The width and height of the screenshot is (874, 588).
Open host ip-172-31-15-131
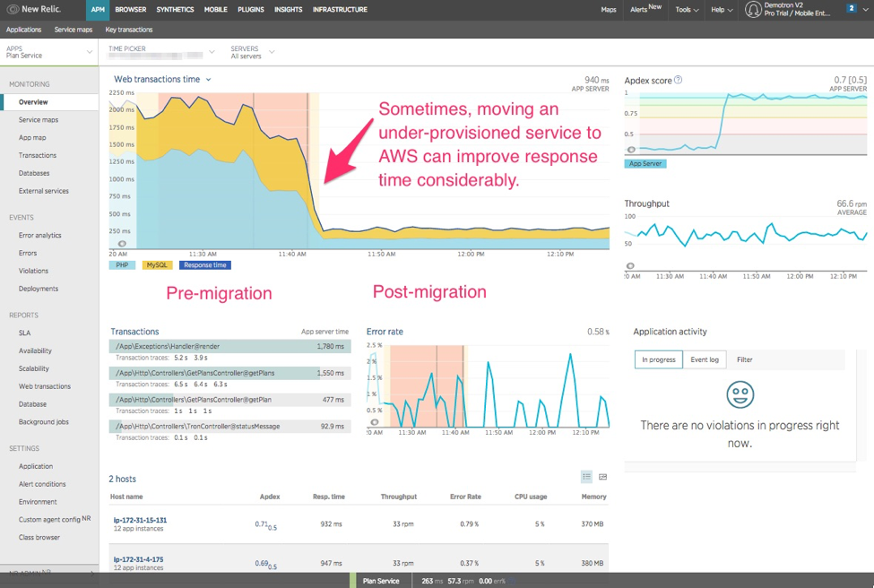[x=140, y=520]
